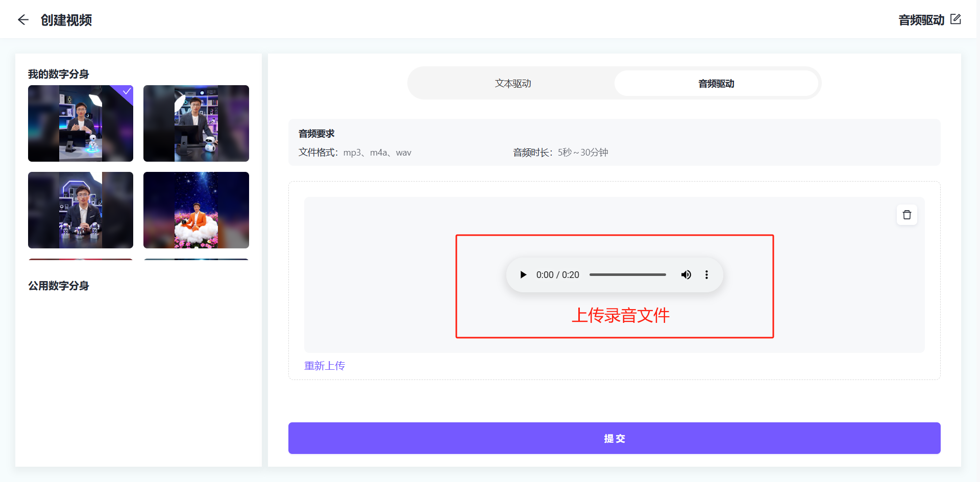The height and width of the screenshot is (482, 980).
Task: Mute the audio player volume
Action: pyautogui.click(x=686, y=275)
